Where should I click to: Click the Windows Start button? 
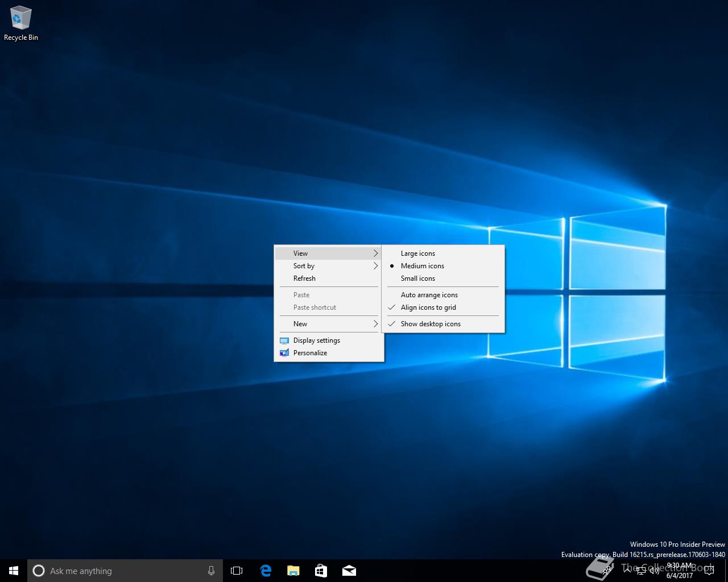coord(14,571)
